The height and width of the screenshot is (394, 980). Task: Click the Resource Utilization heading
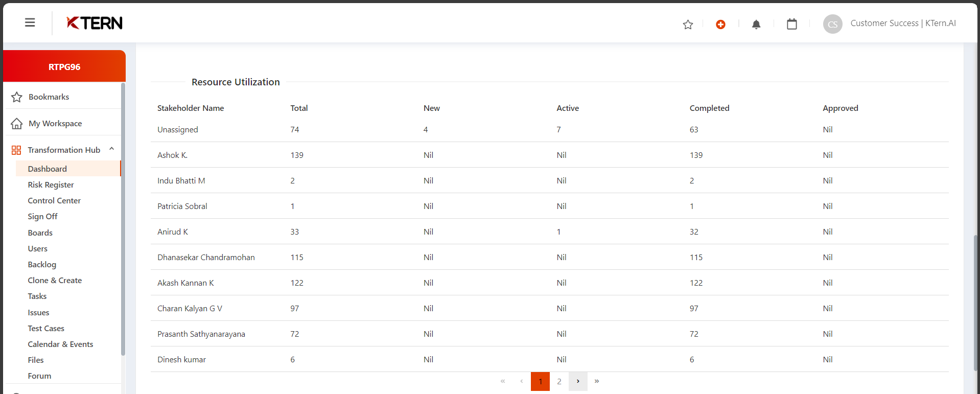[236, 82]
